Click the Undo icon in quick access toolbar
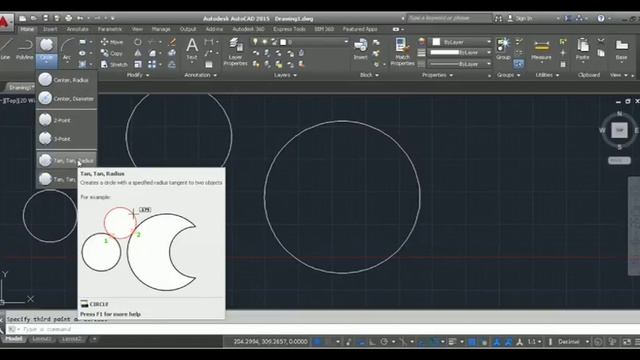Viewport: 640px width, 360px height. pos(80,18)
